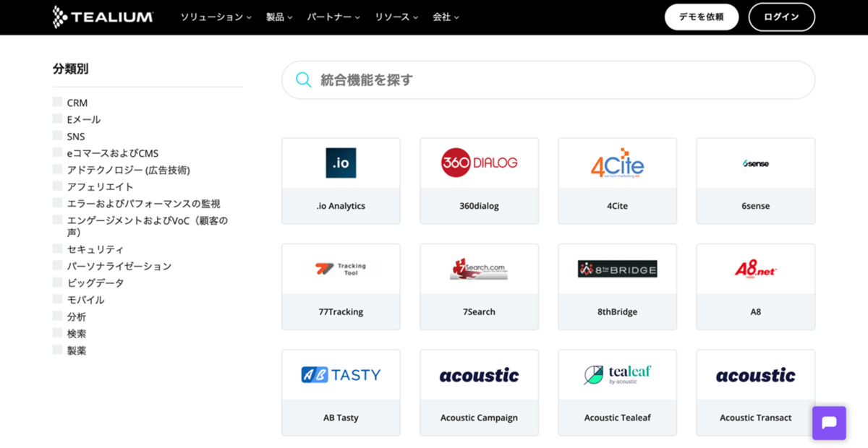Select the A8.net logo
868x448 pixels.
click(755, 269)
